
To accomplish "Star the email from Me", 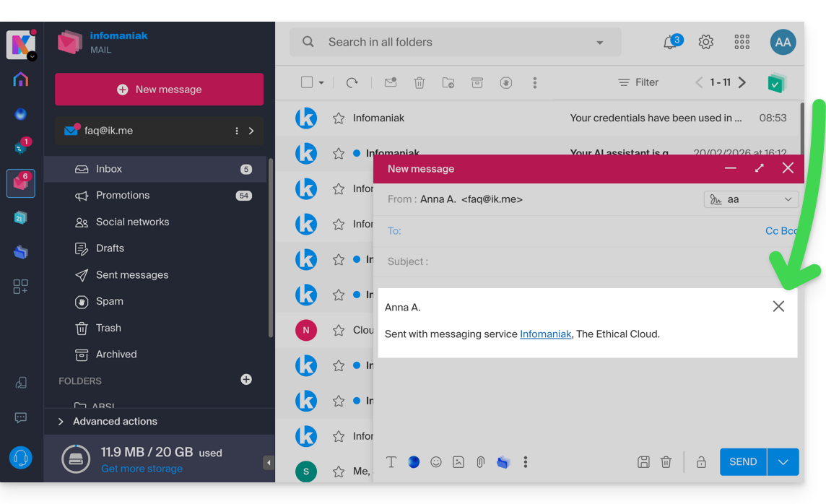I will click(339, 472).
